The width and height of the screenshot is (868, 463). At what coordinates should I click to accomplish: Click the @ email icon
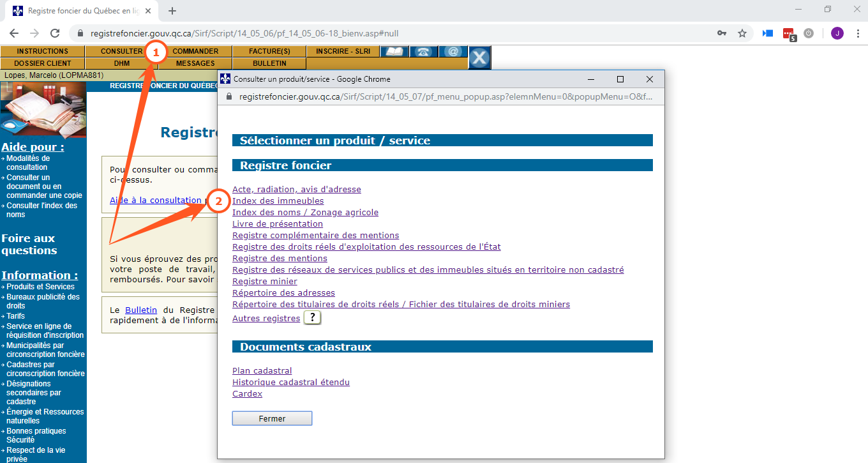[x=453, y=52]
